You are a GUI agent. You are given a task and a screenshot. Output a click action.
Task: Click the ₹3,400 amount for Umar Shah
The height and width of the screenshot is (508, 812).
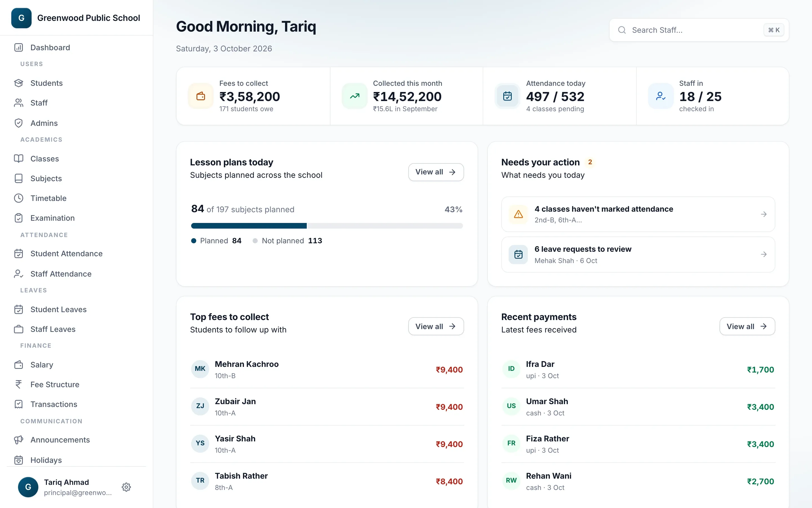(x=760, y=407)
